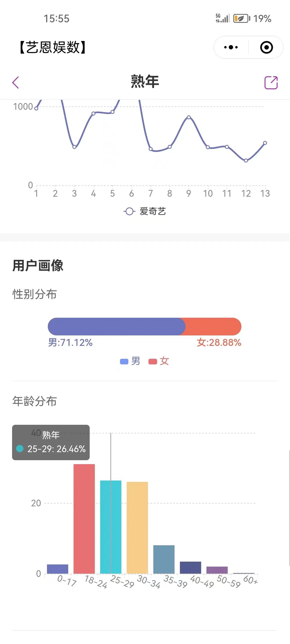Tap the blue 男 legend square
The height and width of the screenshot is (644, 290).
(x=124, y=361)
